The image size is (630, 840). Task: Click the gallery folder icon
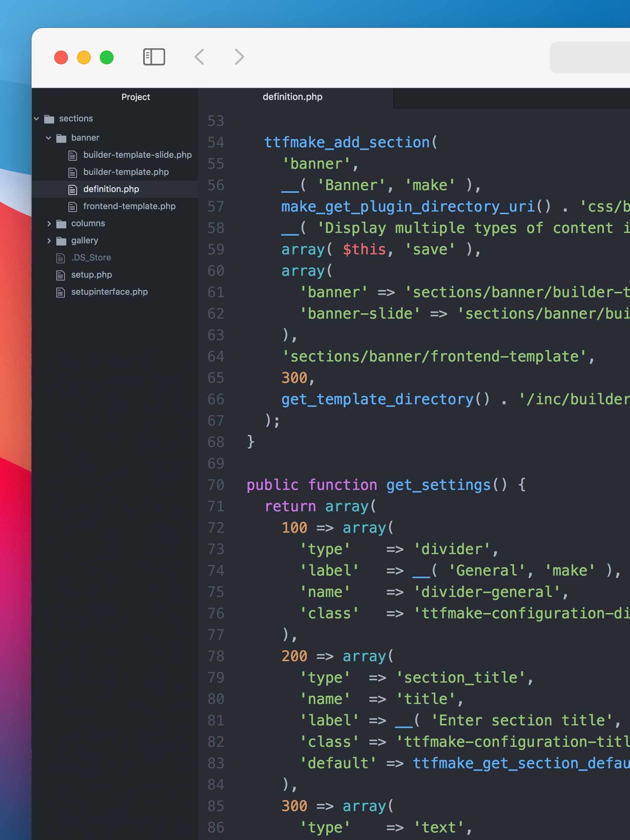(61, 241)
